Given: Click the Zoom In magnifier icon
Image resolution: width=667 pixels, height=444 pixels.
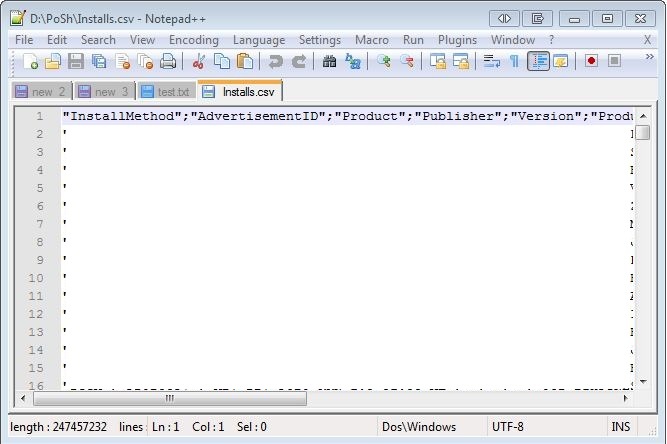Looking at the screenshot, I should pos(384,61).
